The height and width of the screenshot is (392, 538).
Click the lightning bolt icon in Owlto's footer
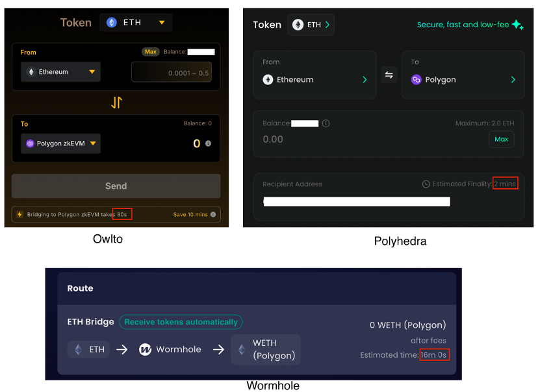tap(19, 214)
